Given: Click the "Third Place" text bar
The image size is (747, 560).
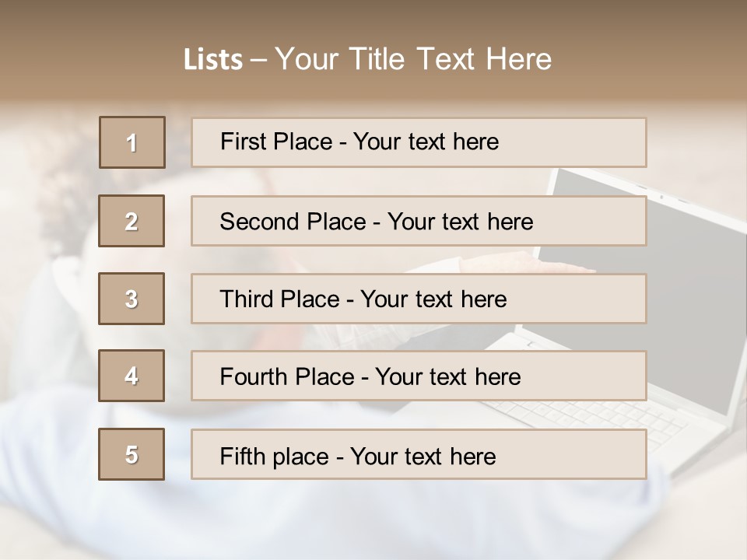Looking at the screenshot, I should [419, 299].
